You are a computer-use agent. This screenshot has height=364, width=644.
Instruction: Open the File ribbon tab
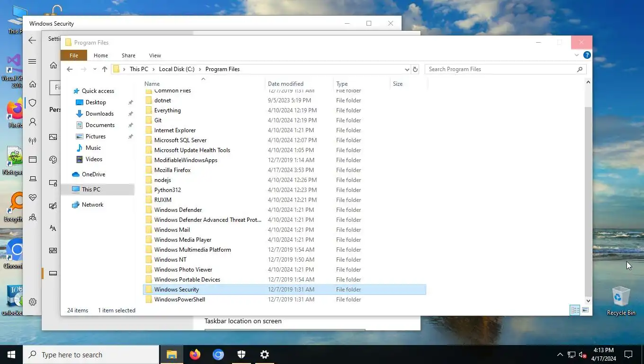74,55
